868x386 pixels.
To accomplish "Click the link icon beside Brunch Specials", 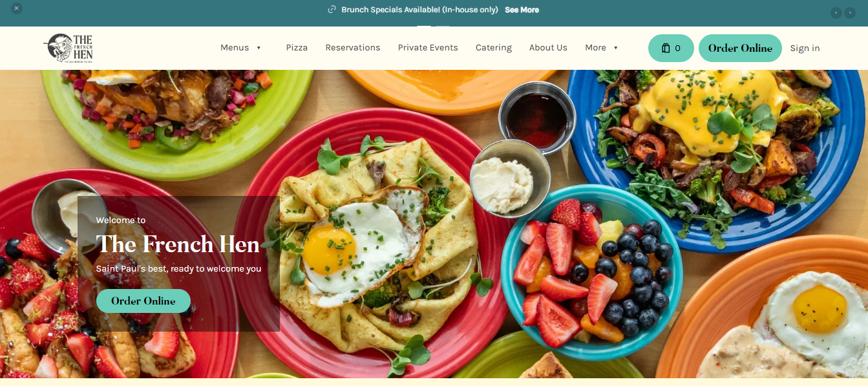I will coord(332,10).
